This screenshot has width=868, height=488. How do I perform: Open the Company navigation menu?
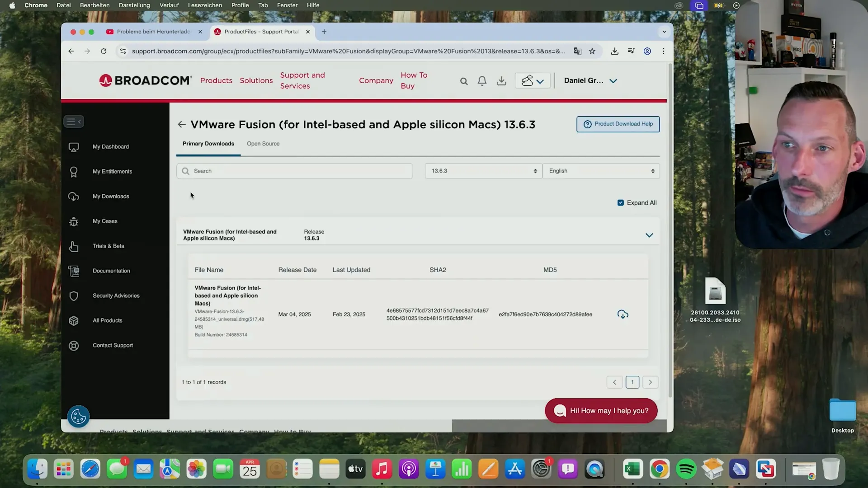(x=376, y=80)
